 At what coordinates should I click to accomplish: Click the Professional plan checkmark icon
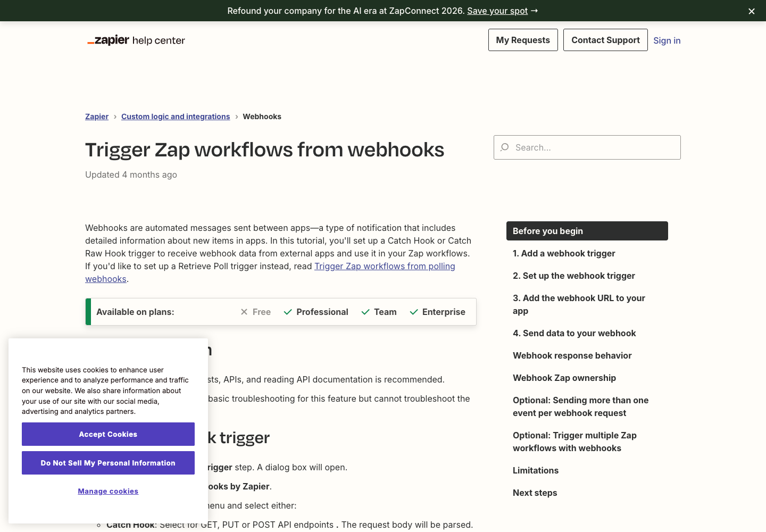point(288,312)
